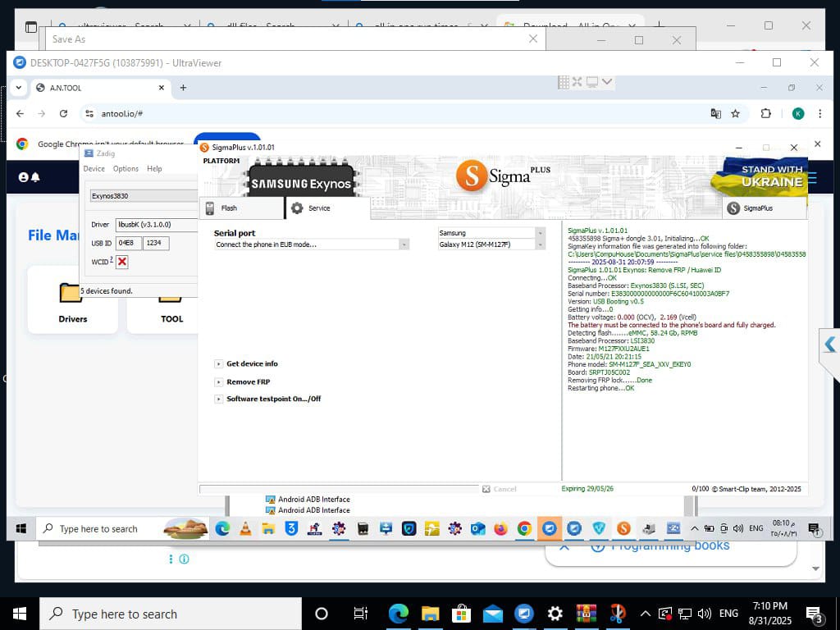The width and height of the screenshot is (840, 630).
Task: Click the USB ID 1234 field in Zadig
Action: pyautogui.click(x=156, y=243)
